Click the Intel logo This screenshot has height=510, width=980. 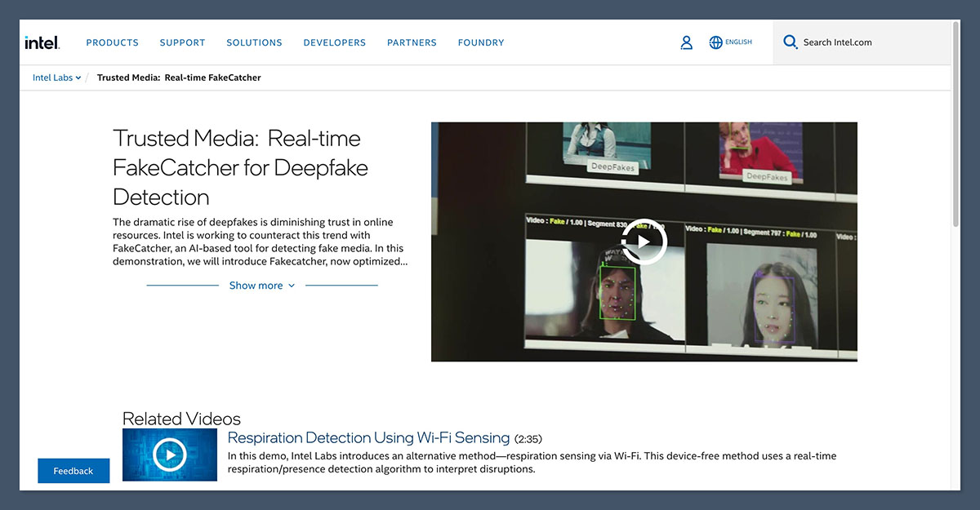42,42
